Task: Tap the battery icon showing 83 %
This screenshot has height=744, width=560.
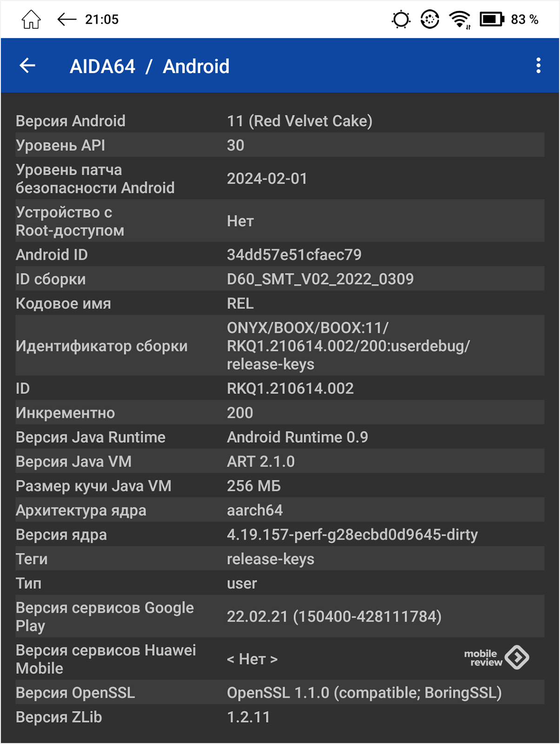Action: click(x=492, y=20)
